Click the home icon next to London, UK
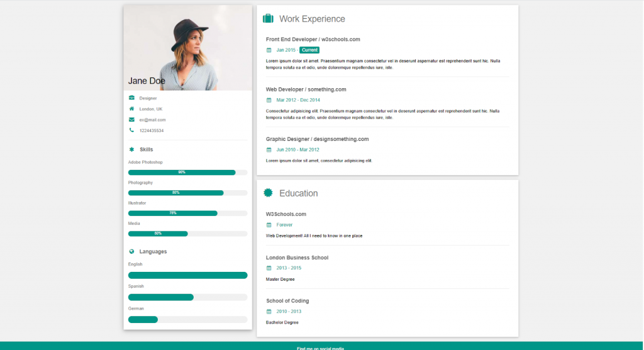The image size is (644, 350). (131, 108)
